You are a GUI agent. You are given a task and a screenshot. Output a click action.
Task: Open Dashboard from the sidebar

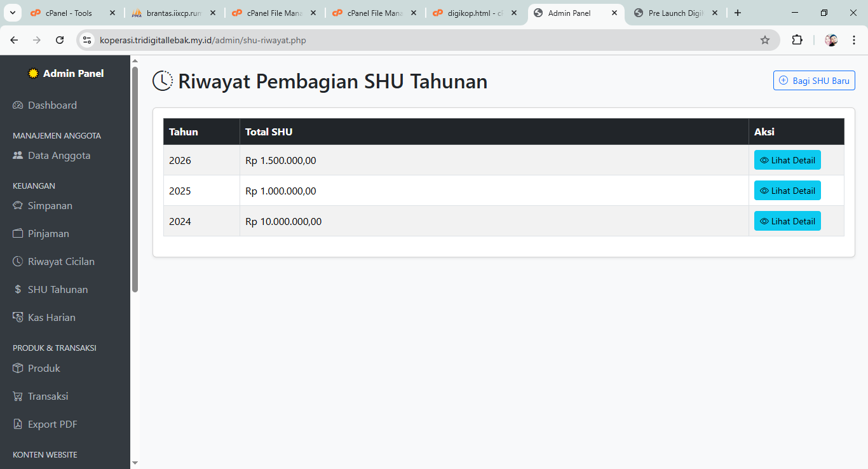pyautogui.click(x=52, y=105)
